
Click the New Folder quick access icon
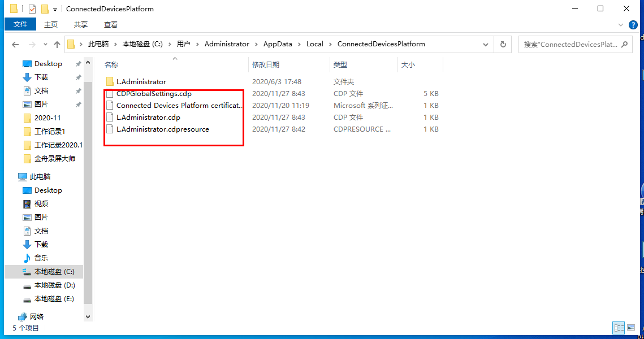click(x=45, y=8)
